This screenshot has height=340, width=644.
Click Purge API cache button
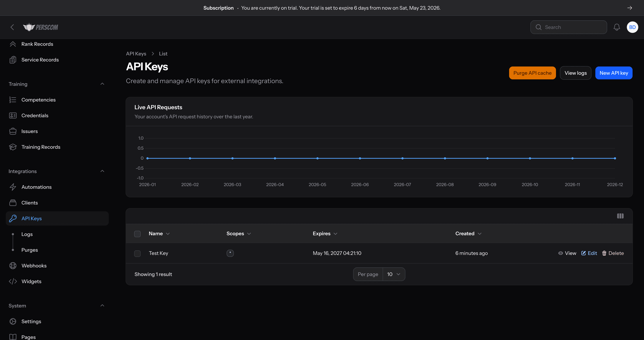[532, 73]
